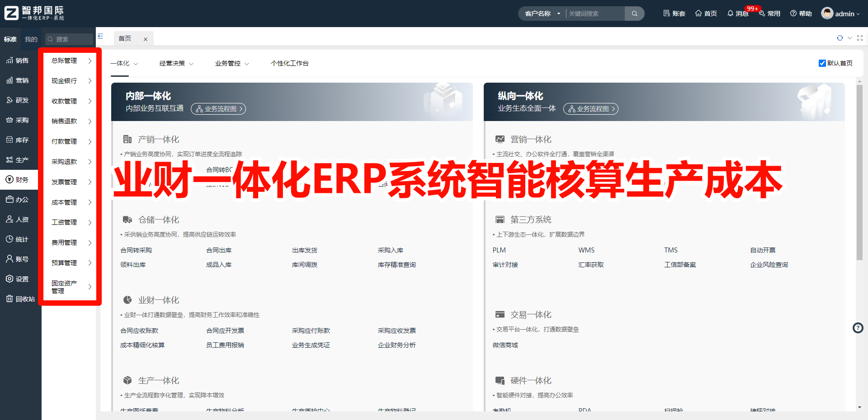868x420 pixels.
Task: Expand the 现金银行 submenu
Action: (71, 81)
